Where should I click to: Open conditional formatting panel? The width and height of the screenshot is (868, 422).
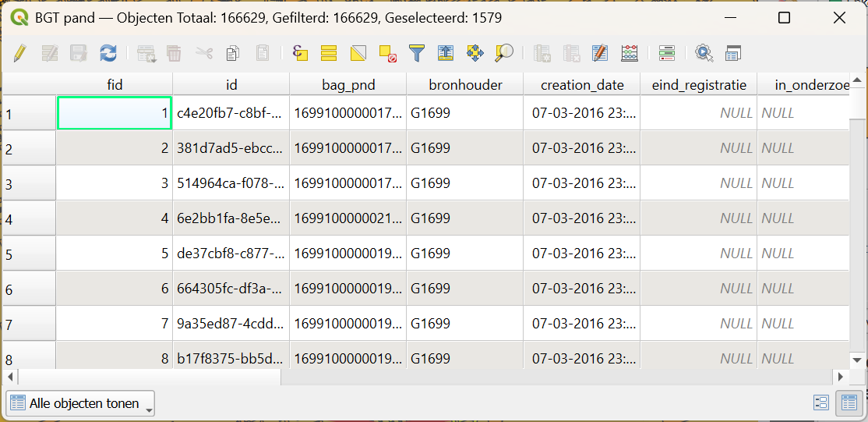pos(666,53)
